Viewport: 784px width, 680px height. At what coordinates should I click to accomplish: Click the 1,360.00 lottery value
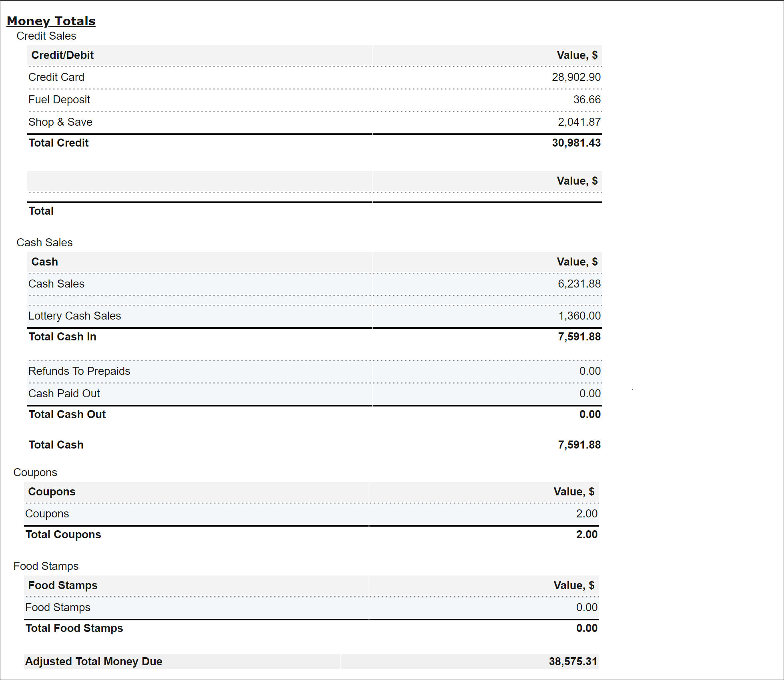tap(579, 316)
